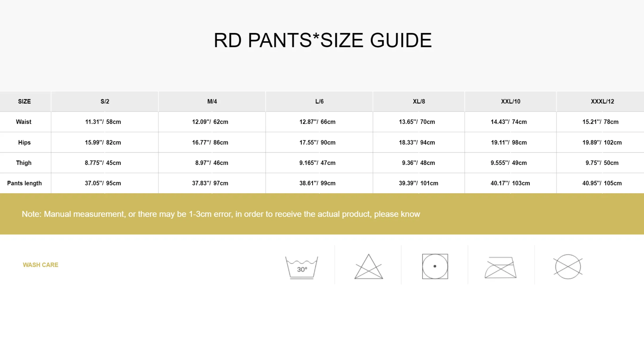
Task: Click the 13.65"/ 70cm waist cell
Action: tap(417, 122)
